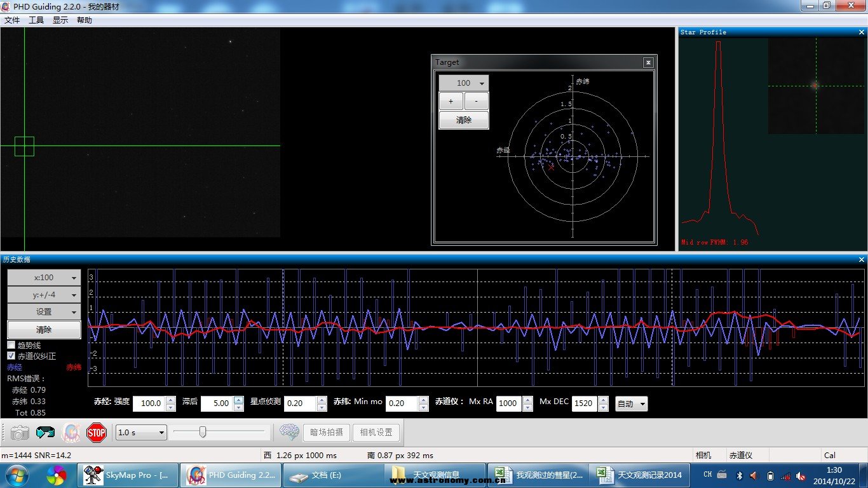
Task: Click the 星点侦测 spinner arrows
Action: click(x=322, y=403)
